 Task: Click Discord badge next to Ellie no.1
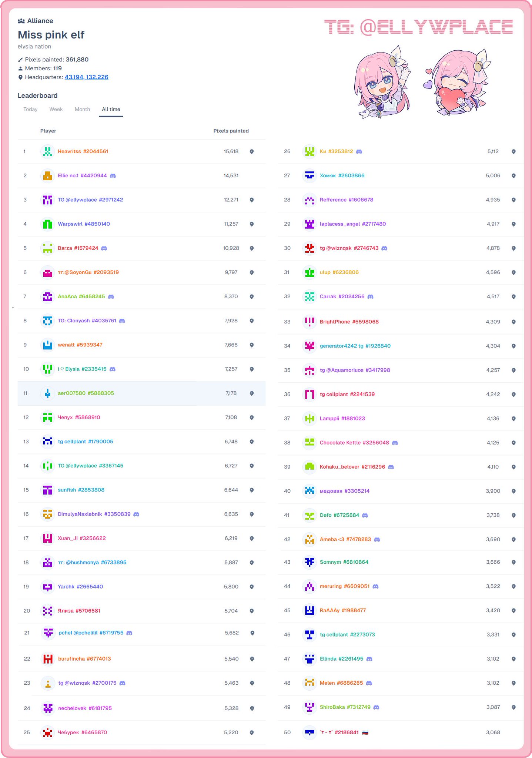tap(113, 176)
